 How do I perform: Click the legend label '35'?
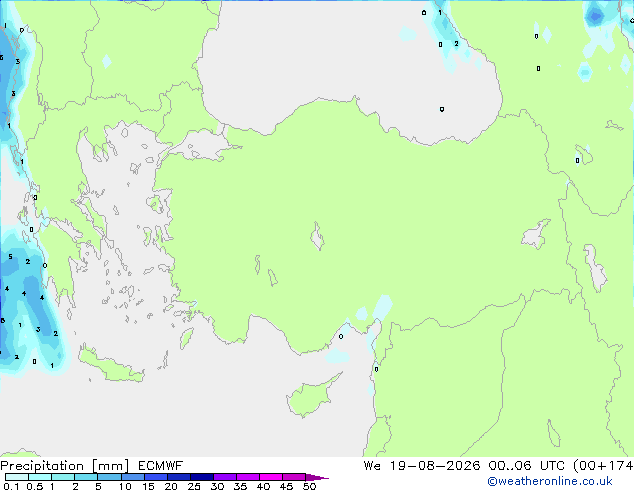coord(240,486)
